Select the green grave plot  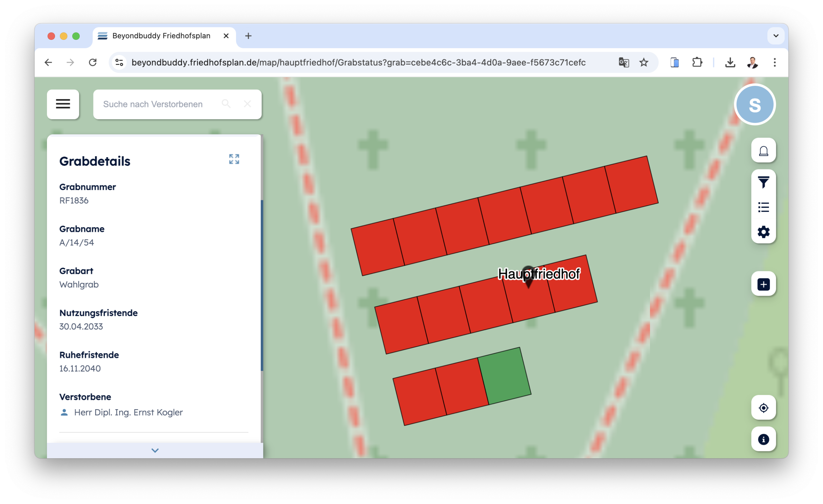coord(504,376)
